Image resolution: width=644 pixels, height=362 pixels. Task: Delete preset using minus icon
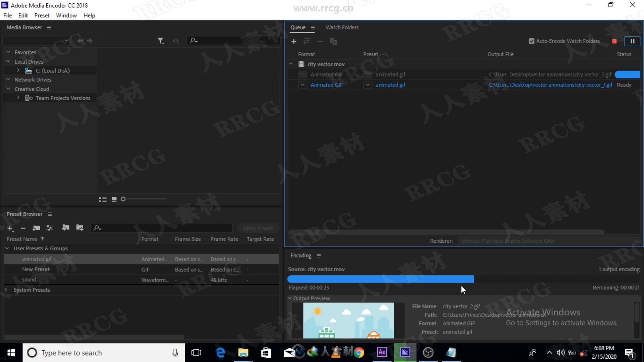(x=23, y=228)
